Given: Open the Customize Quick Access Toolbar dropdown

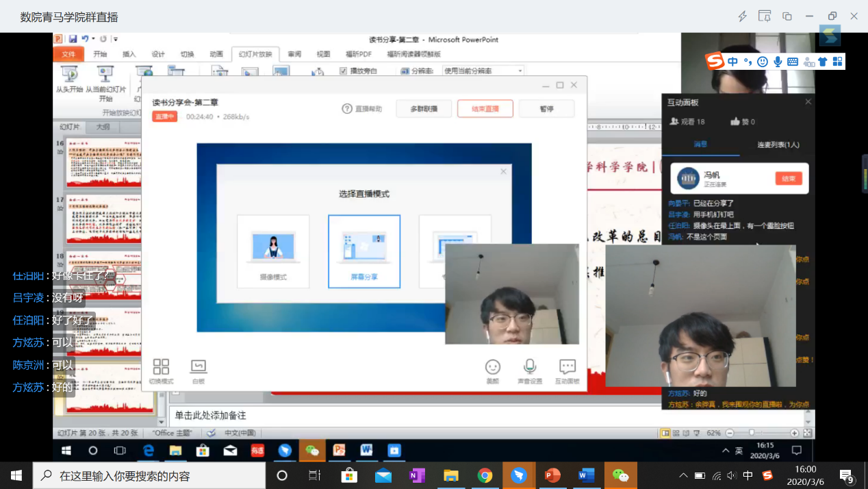Looking at the screenshot, I should (x=116, y=40).
